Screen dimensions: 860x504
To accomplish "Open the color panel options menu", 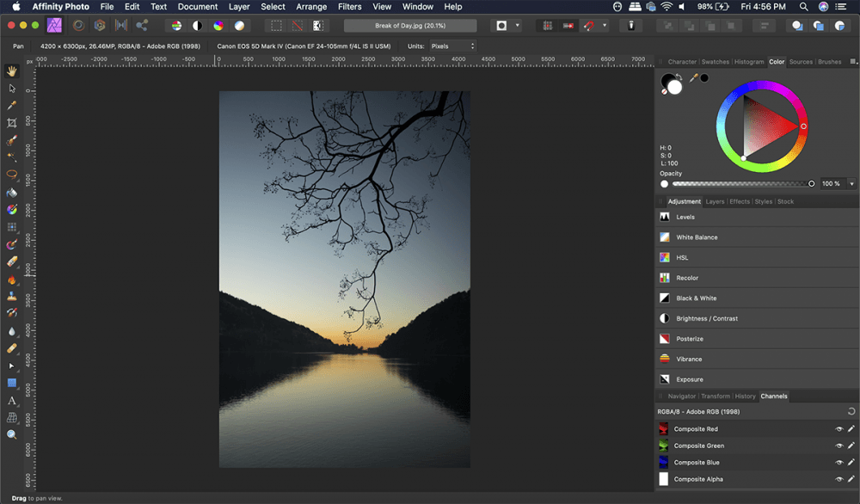I will (x=853, y=62).
